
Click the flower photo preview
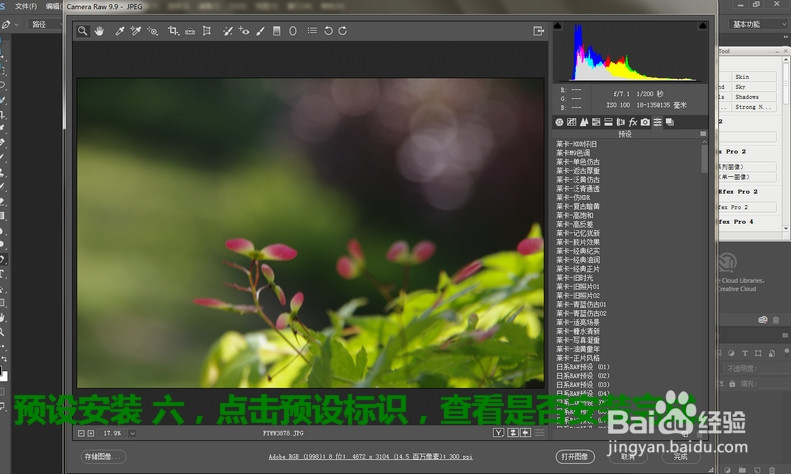(x=310, y=233)
